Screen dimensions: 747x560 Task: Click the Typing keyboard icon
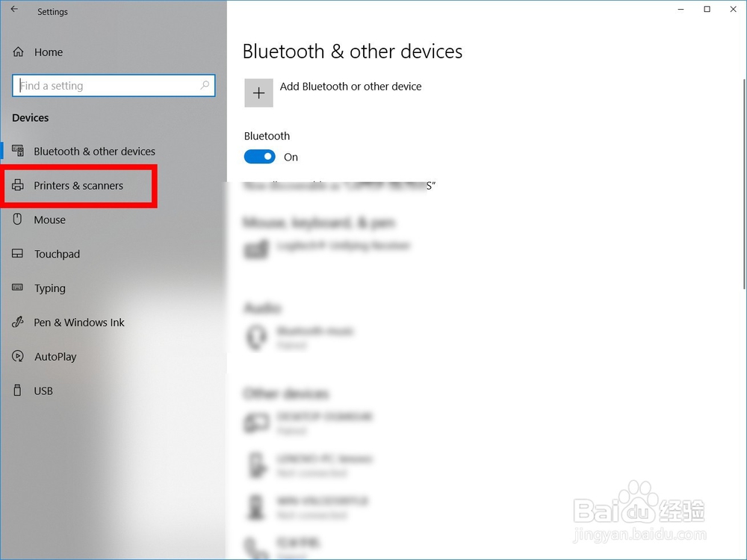pos(18,287)
